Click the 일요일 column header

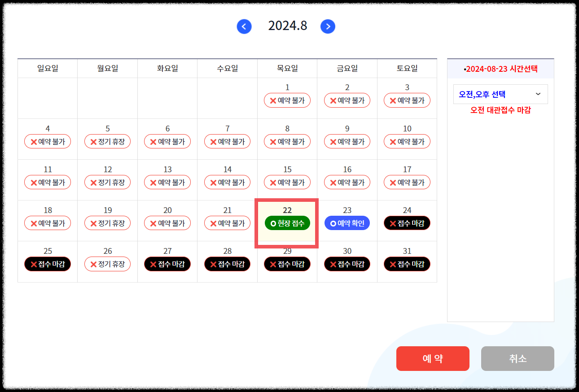(48, 69)
